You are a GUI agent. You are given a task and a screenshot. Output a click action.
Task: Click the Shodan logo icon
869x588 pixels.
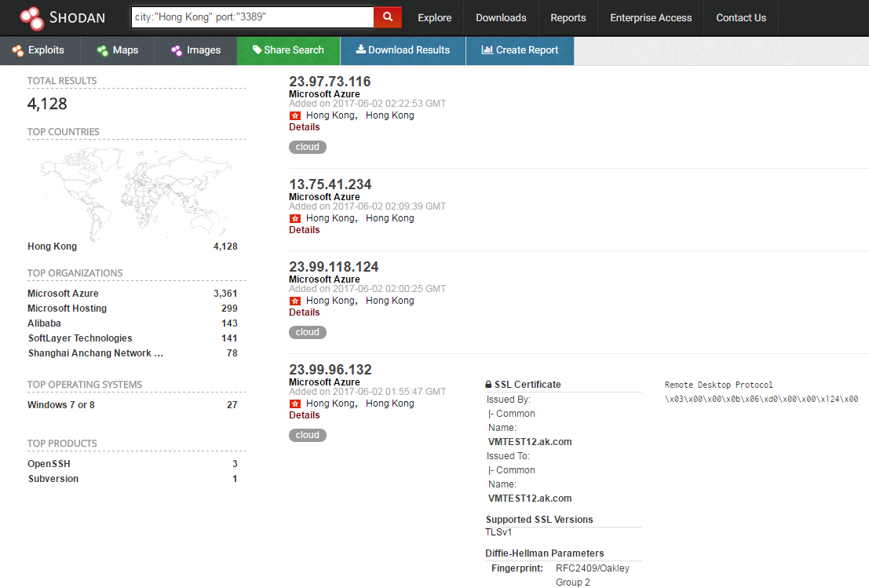tap(31, 18)
